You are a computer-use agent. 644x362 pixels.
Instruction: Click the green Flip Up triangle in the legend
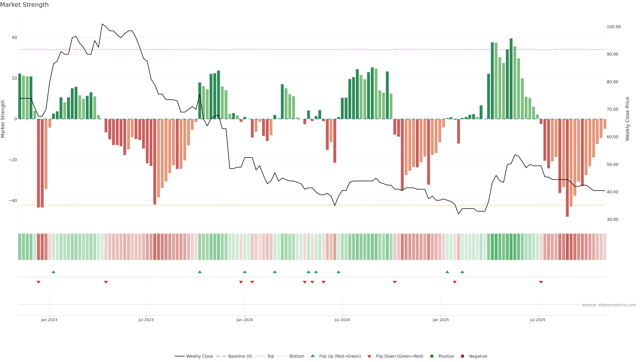point(312,356)
